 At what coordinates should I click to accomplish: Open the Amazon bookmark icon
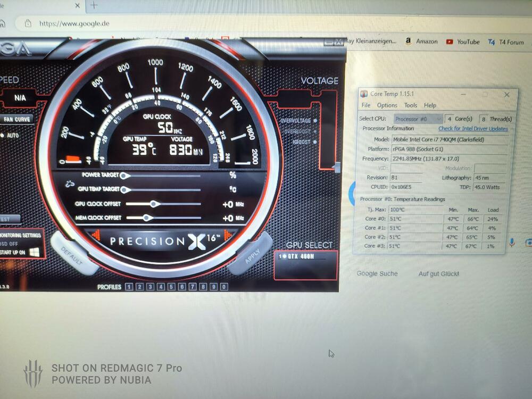tap(408, 41)
